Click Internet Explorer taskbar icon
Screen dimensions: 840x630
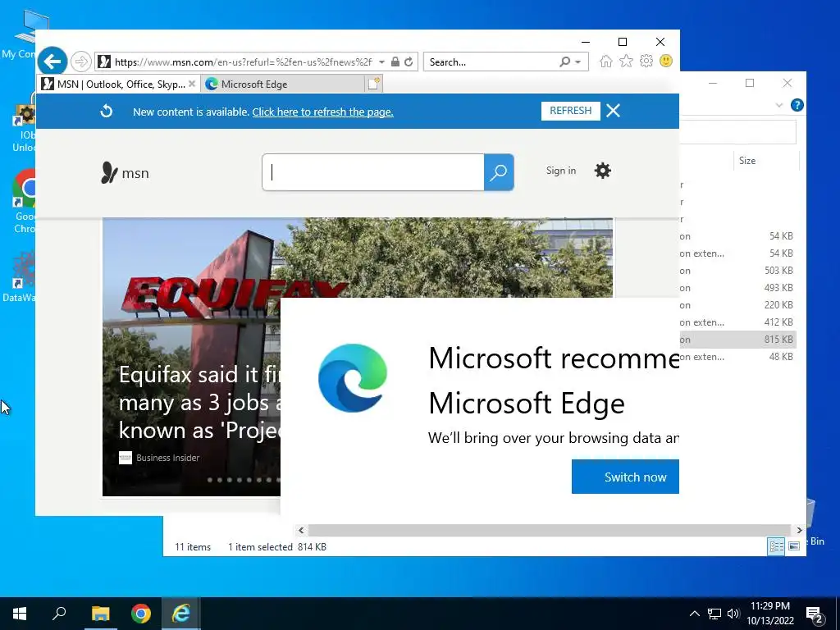181,614
